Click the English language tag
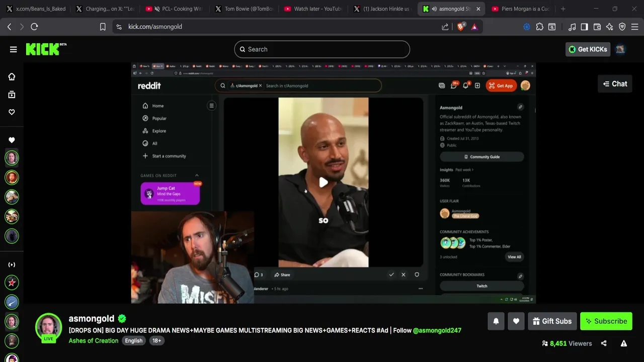This screenshot has width=644, height=362. (x=134, y=340)
